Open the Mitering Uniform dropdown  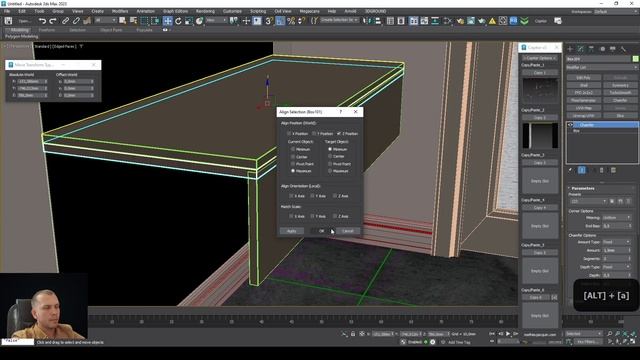tap(617, 218)
